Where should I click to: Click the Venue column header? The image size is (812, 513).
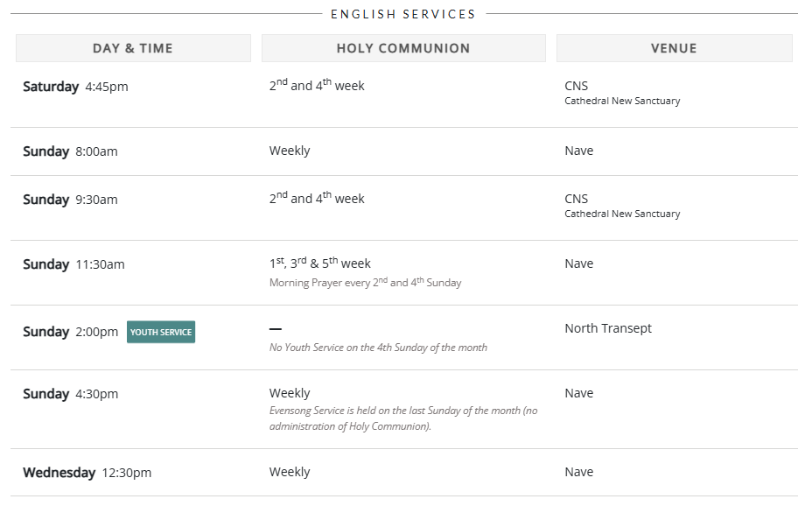674,48
